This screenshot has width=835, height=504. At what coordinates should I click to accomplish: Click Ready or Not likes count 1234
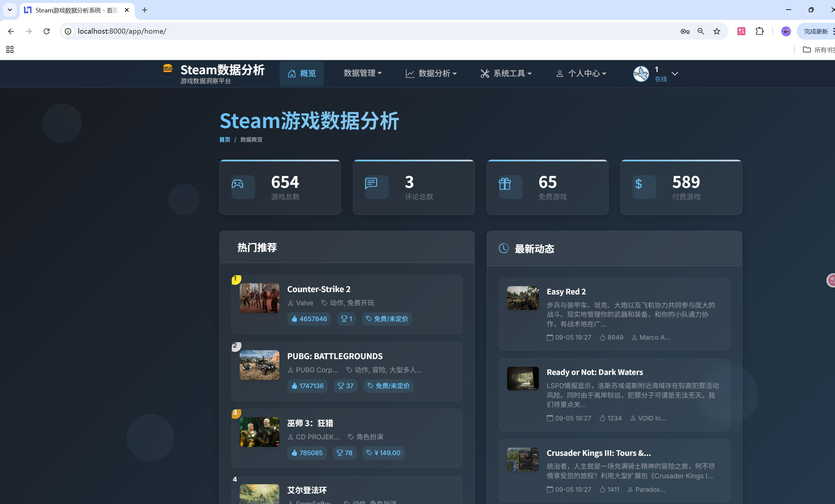[611, 418]
